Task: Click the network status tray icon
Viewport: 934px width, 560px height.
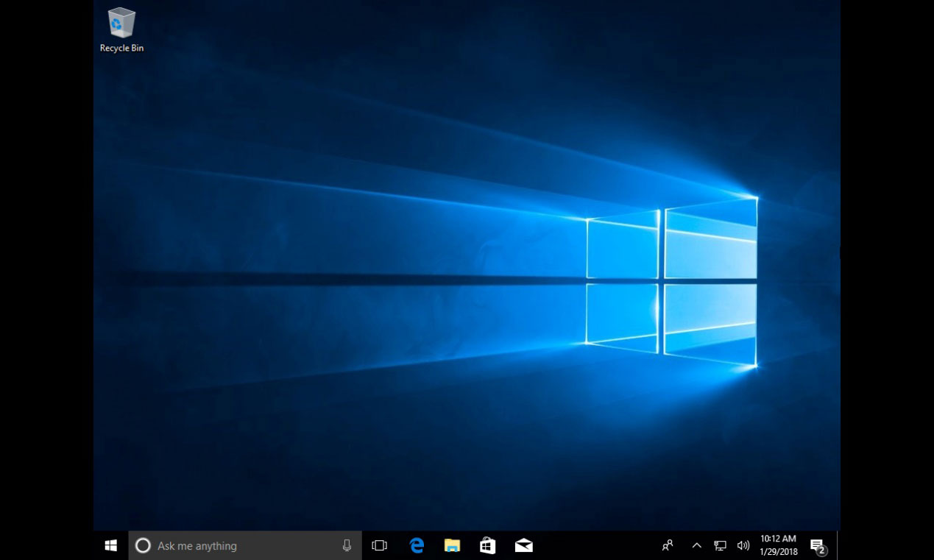Action: (x=719, y=545)
